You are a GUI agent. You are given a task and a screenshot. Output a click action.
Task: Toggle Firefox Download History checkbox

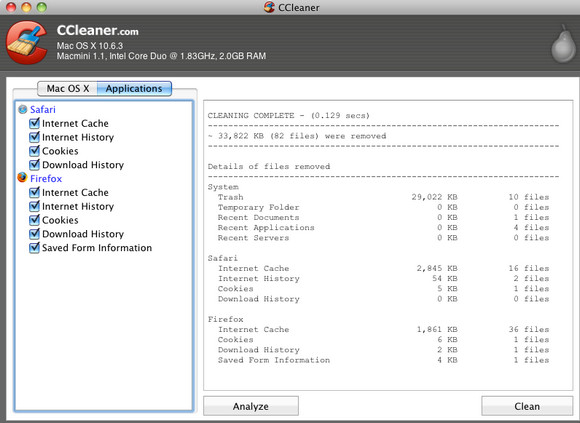click(34, 234)
